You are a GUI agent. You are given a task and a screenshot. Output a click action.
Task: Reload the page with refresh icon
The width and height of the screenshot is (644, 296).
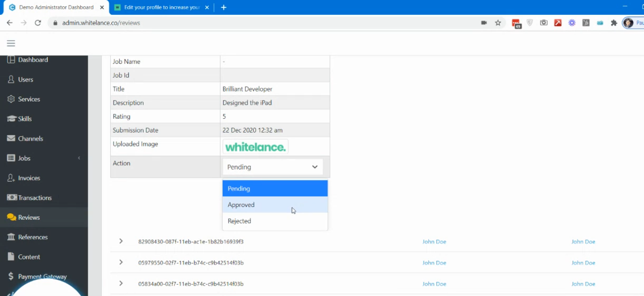pyautogui.click(x=38, y=23)
